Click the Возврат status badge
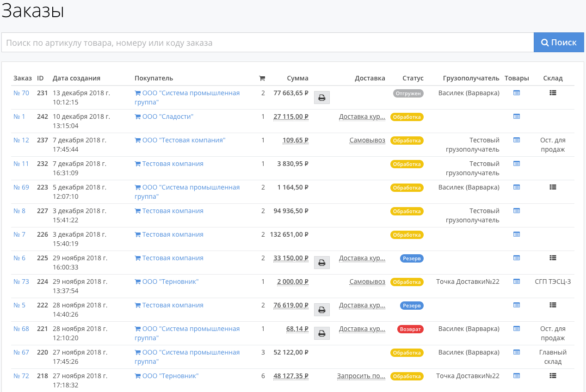This screenshot has height=392, width=586. 410,329
